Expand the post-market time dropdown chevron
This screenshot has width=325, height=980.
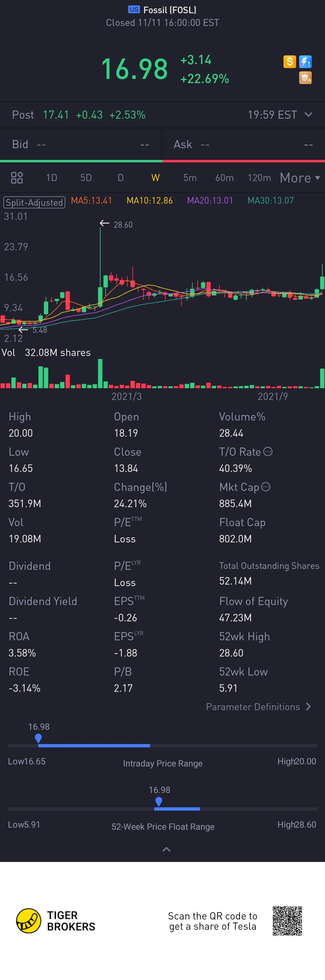[x=308, y=114]
